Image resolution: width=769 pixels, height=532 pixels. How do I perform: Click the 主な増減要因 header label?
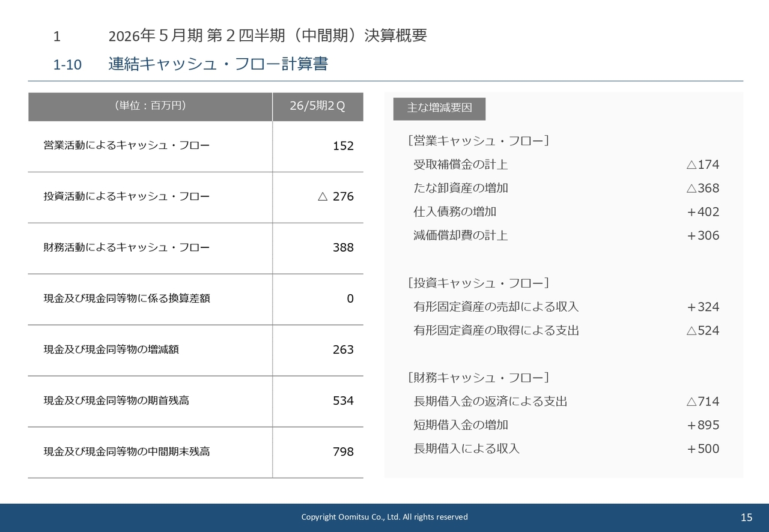point(439,108)
